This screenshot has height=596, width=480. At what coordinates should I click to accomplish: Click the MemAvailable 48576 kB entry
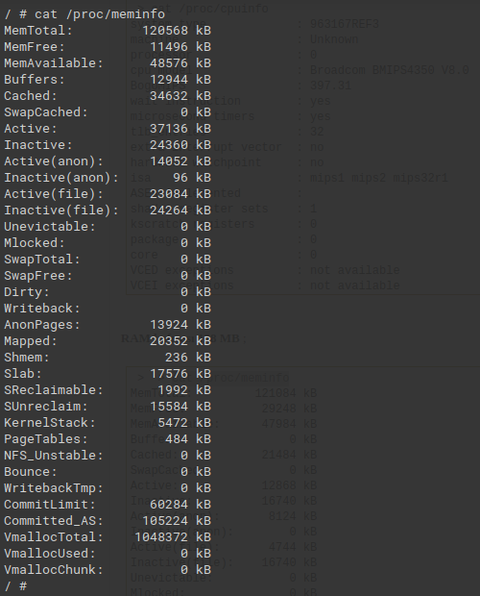tap(108, 63)
